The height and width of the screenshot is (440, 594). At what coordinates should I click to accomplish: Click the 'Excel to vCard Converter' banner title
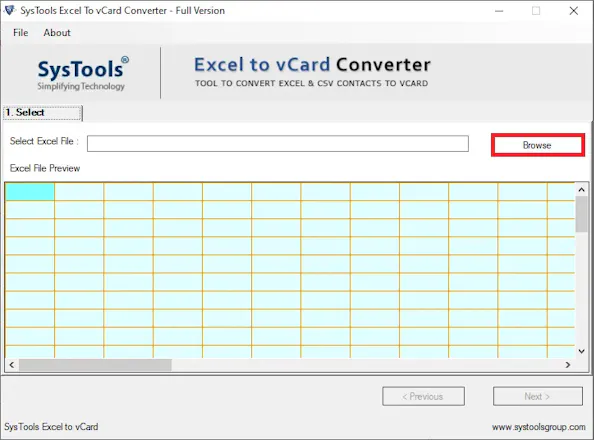click(312, 65)
